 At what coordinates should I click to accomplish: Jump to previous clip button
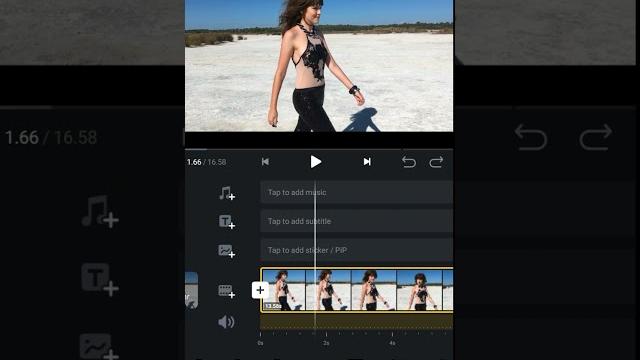point(265,162)
